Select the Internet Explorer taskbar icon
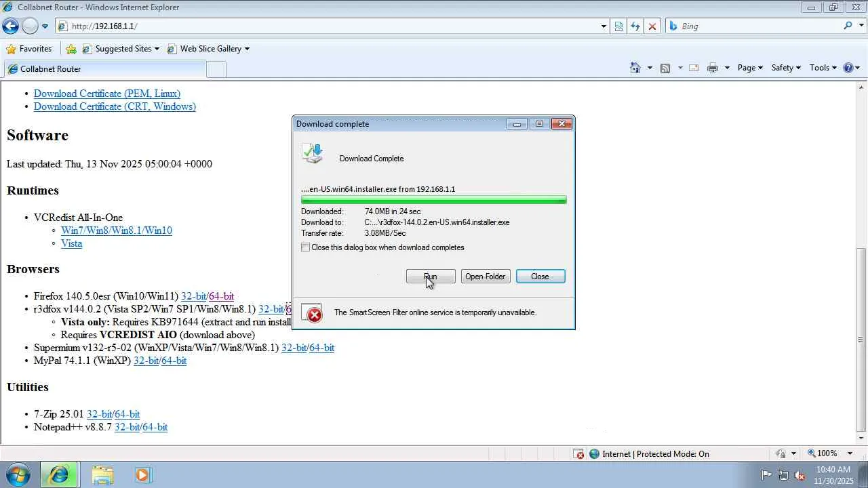Image resolution: width=868 pixels, height=488 pixels. click(59, 474)
